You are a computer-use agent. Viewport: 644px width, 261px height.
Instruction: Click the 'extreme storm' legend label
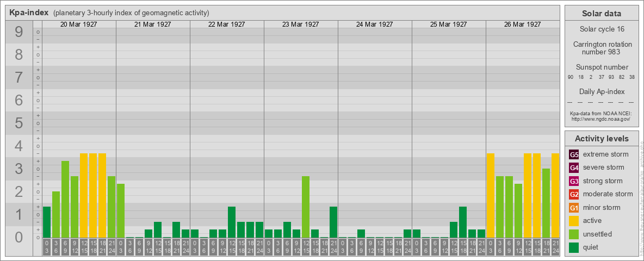click(606, 155)
